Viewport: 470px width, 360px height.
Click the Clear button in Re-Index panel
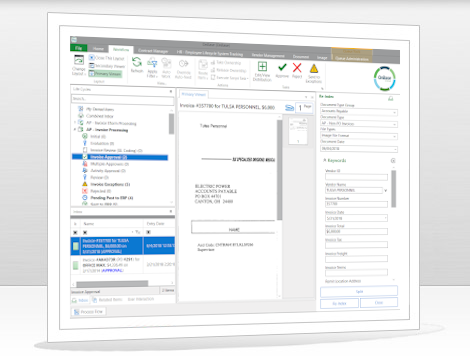379,303
